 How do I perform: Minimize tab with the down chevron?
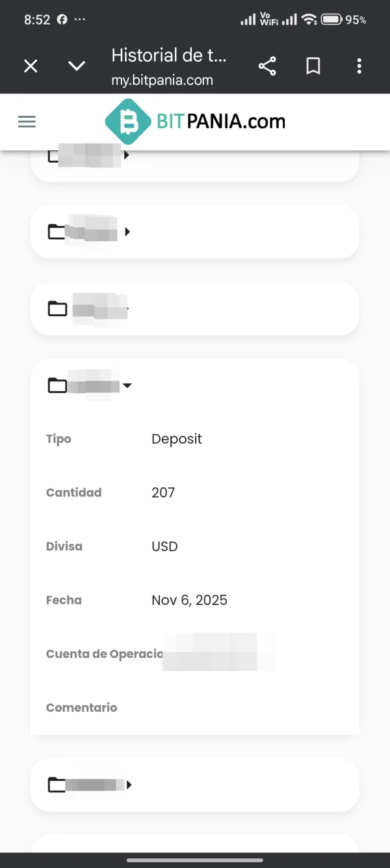coord(77,66)
